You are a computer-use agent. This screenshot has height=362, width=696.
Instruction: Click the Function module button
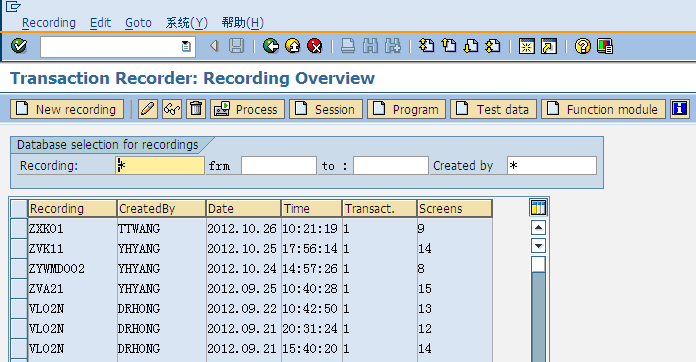pos(603,109)
